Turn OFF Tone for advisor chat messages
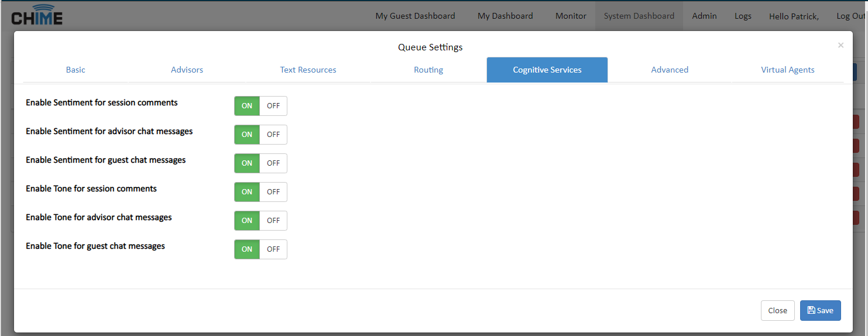Image resolution: width=868 pixels, height=336 pixels. tap(273, 221)
